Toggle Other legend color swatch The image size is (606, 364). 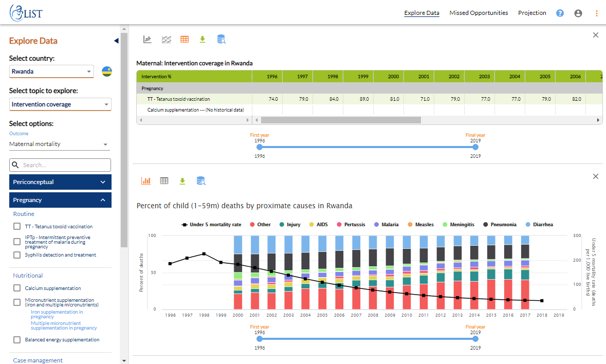(x=252, y=225)
